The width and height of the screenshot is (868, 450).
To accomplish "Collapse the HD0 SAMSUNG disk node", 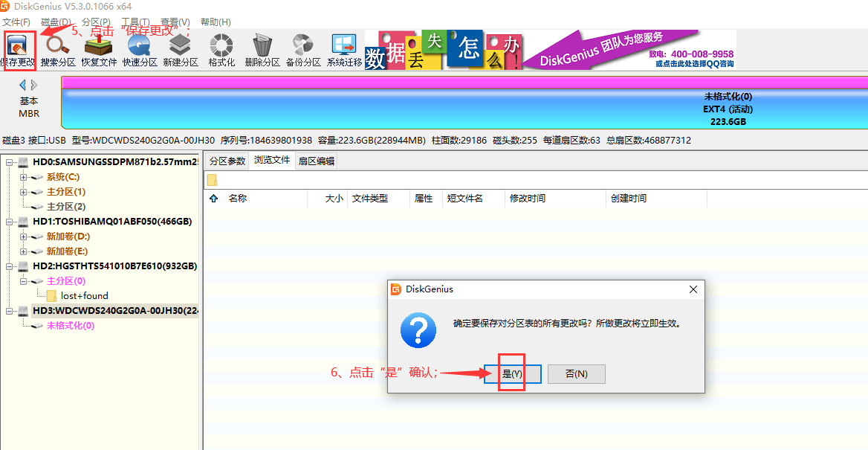I will click(x=9, y=162).
